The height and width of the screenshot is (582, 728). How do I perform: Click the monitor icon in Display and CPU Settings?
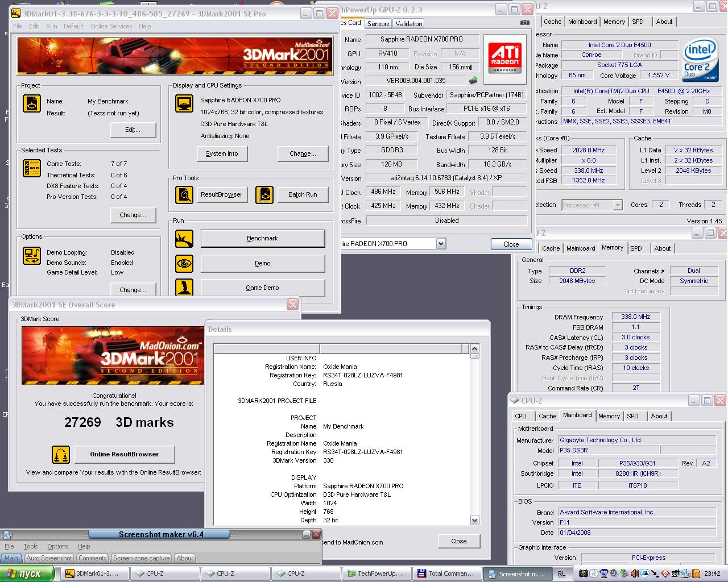[184, 103]
